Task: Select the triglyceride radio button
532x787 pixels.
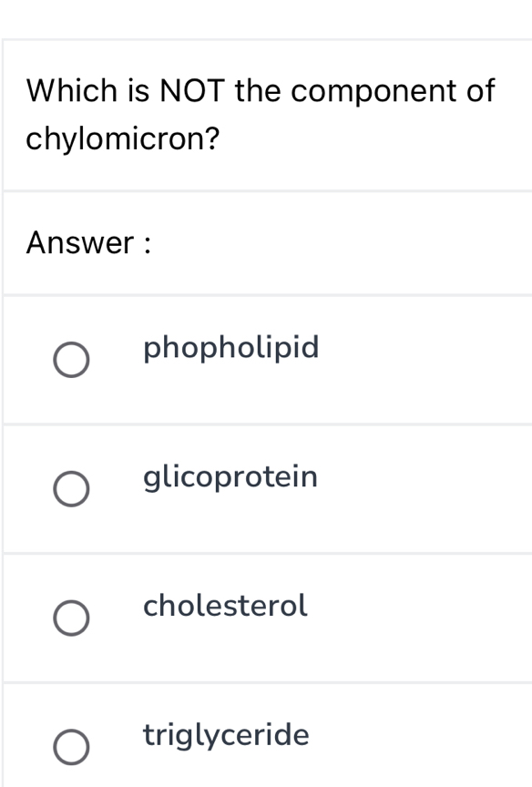Action: pyautogui.click(x=71, y=747)
